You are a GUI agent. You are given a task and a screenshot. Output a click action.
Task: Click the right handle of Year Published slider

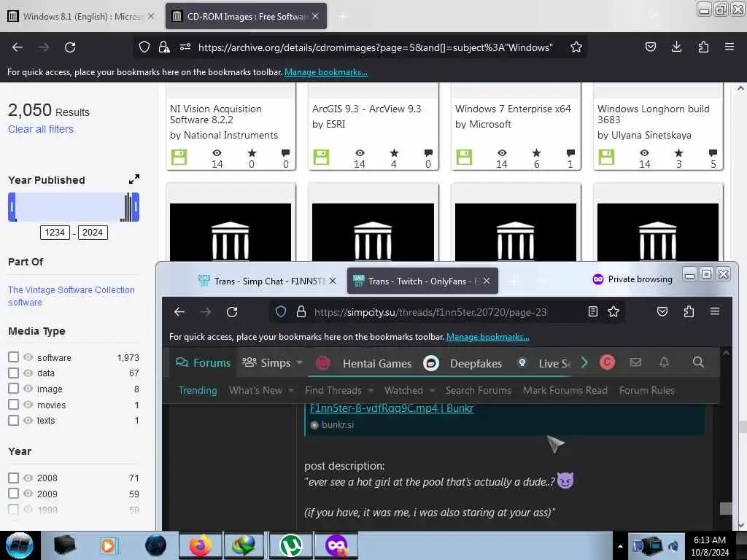click(x=136, y=207)
